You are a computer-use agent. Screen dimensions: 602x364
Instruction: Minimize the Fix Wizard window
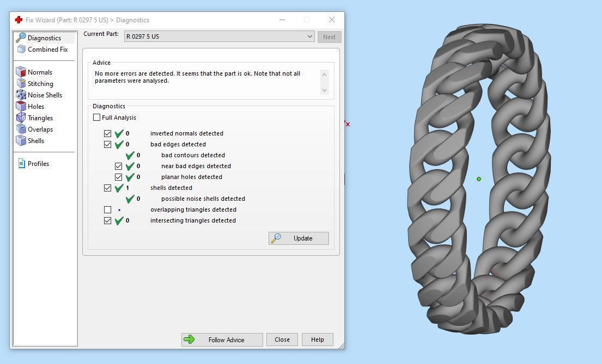282,20
